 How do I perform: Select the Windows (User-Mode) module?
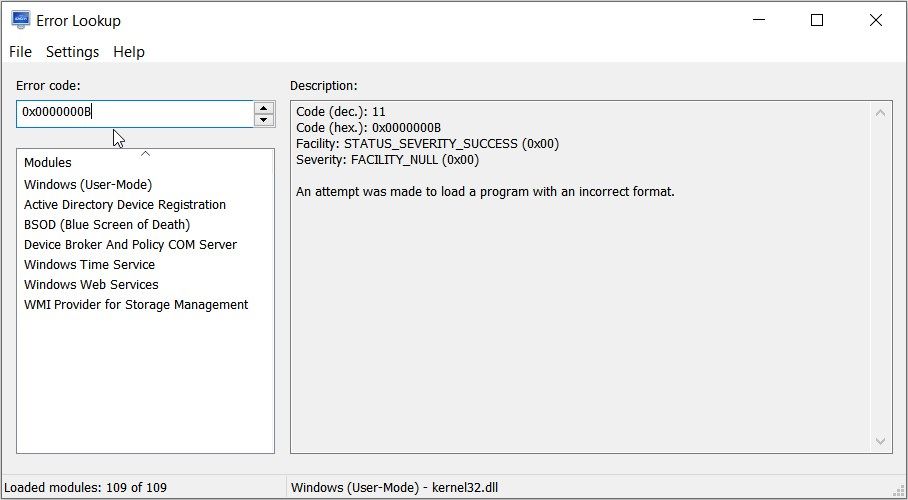coord(88,184)
